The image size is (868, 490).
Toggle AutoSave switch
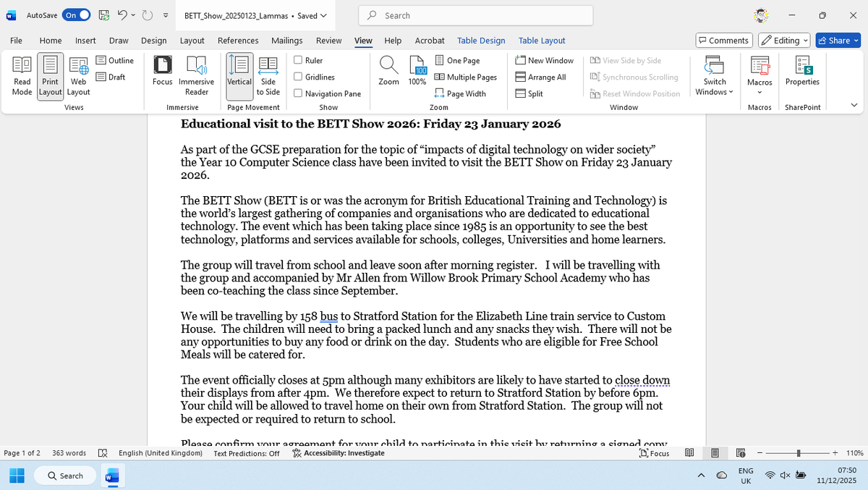click(77, 15)
